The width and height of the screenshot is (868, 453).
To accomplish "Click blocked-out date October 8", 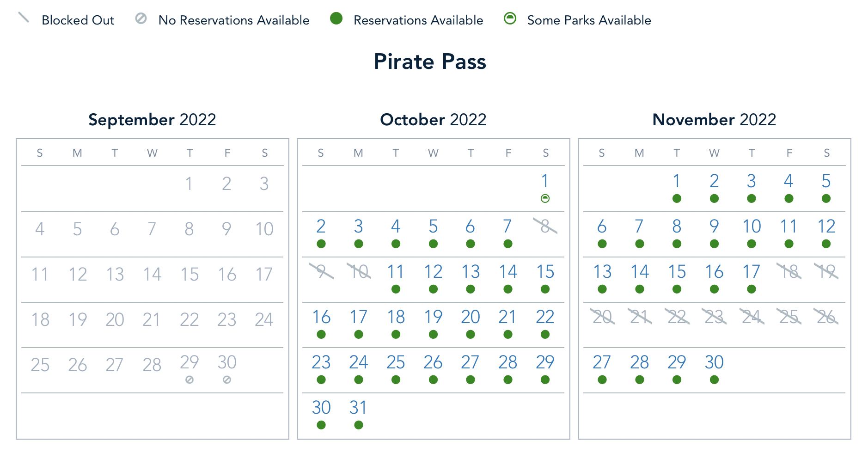I will 545,226.
